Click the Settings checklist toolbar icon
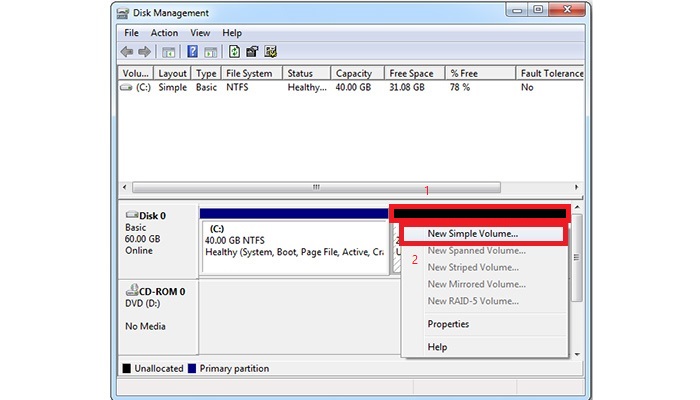Screen dimensions: 700x400 tap(270, 52)
